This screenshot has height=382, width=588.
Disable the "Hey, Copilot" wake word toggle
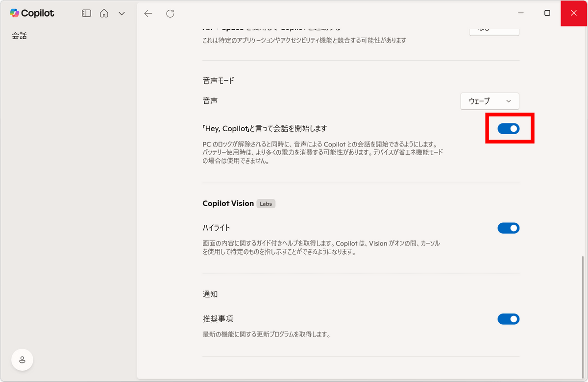click(508, 129)
